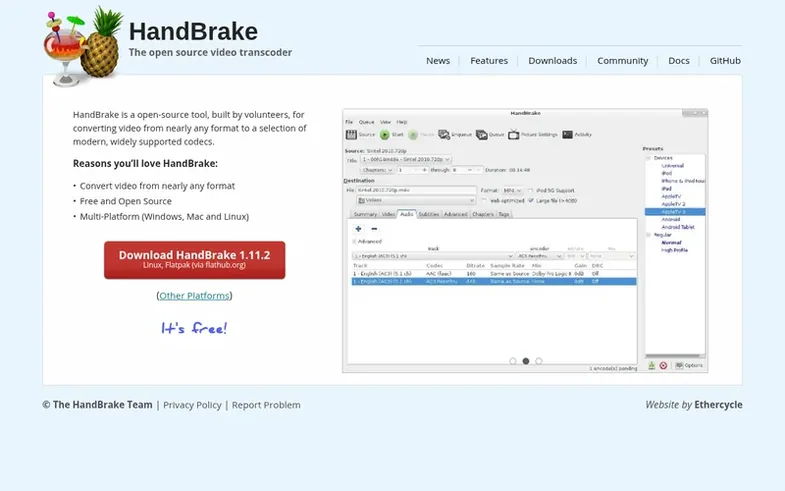
Task: Click the HandBrake cocktail and pineapple logo
Action: click(x=83, y=47)
